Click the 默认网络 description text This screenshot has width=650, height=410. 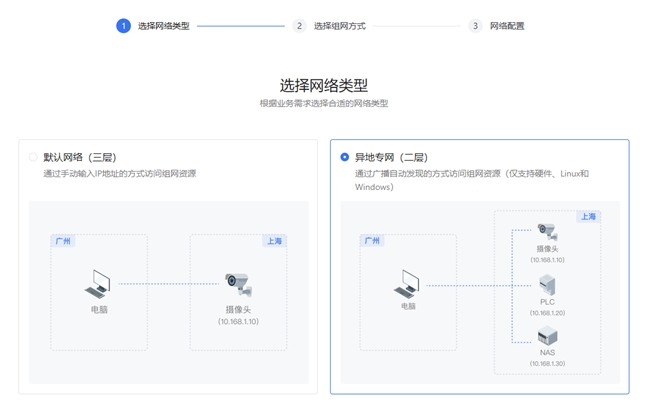[119, 174]
